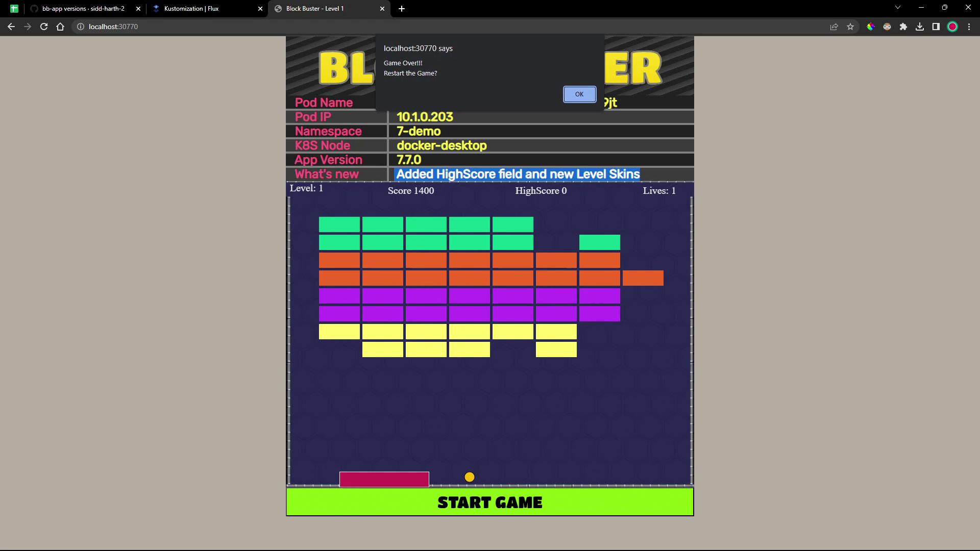Bookmark this page with the star icon

850,27
